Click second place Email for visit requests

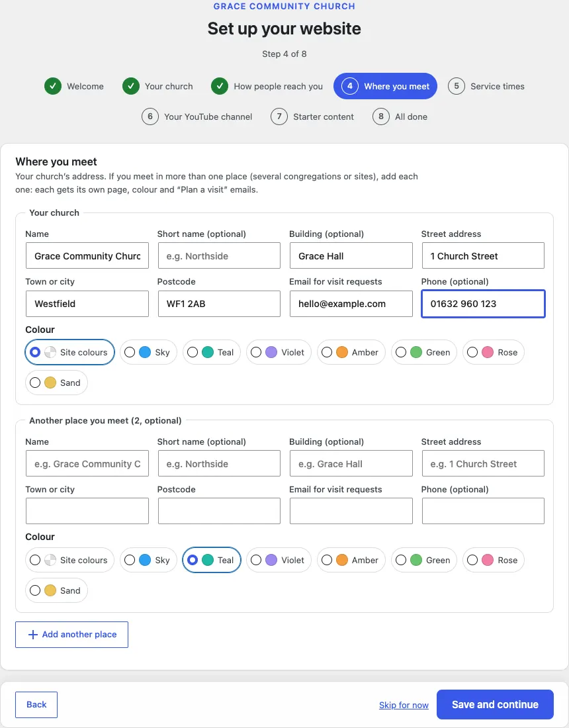pyautogui.click(x=351, y=511)
